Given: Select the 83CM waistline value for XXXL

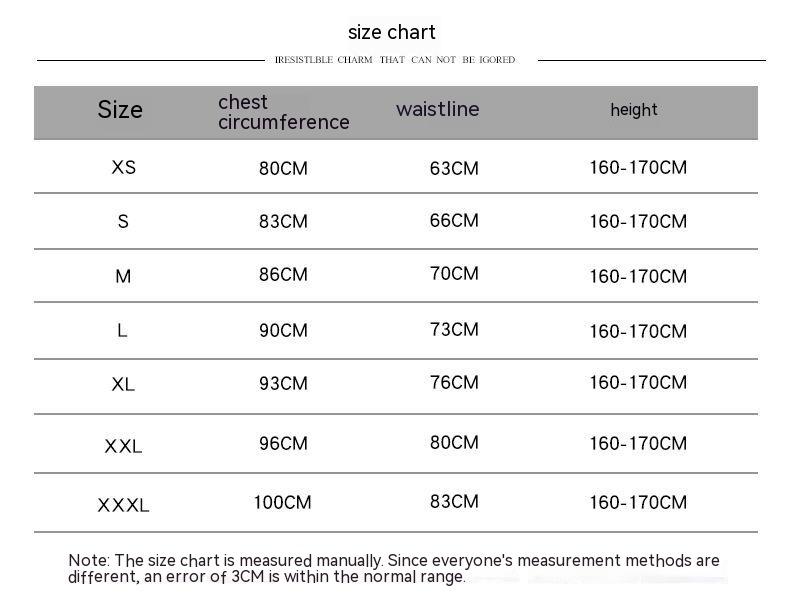Looking at the screenshot, I should click(454, 502).
